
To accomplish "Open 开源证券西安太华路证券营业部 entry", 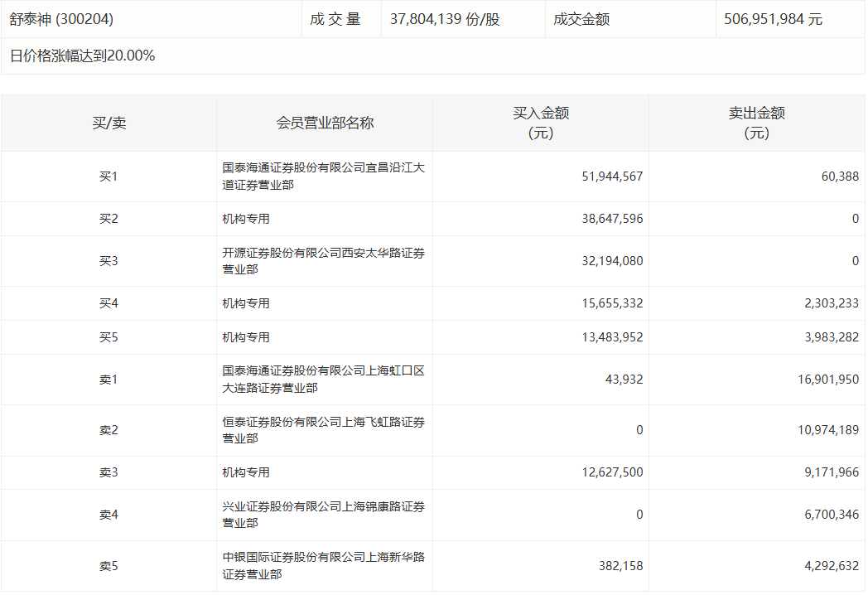I will tap(323, 261).
